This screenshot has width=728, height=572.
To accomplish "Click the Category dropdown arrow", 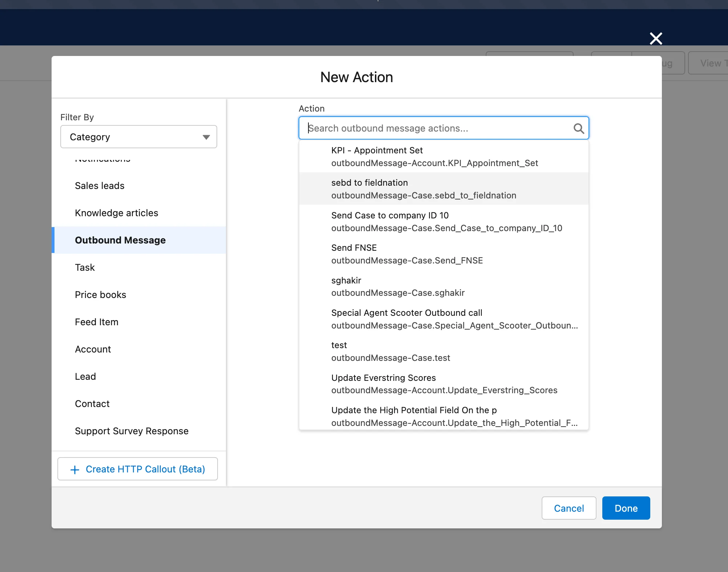I will tap(206, 137).
